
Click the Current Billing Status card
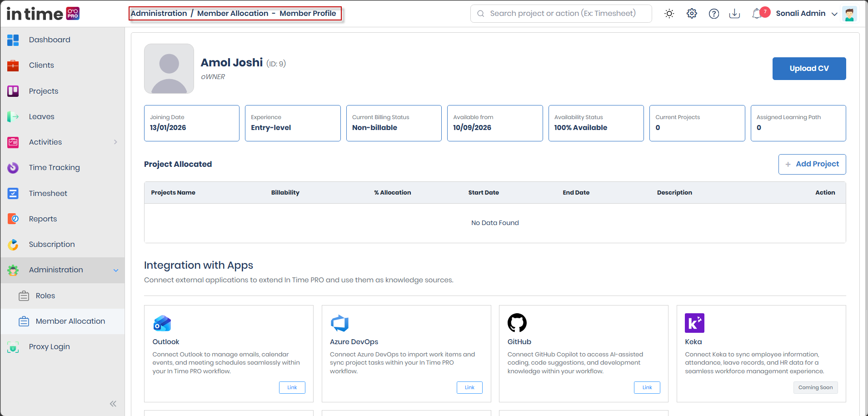[394, 123]
